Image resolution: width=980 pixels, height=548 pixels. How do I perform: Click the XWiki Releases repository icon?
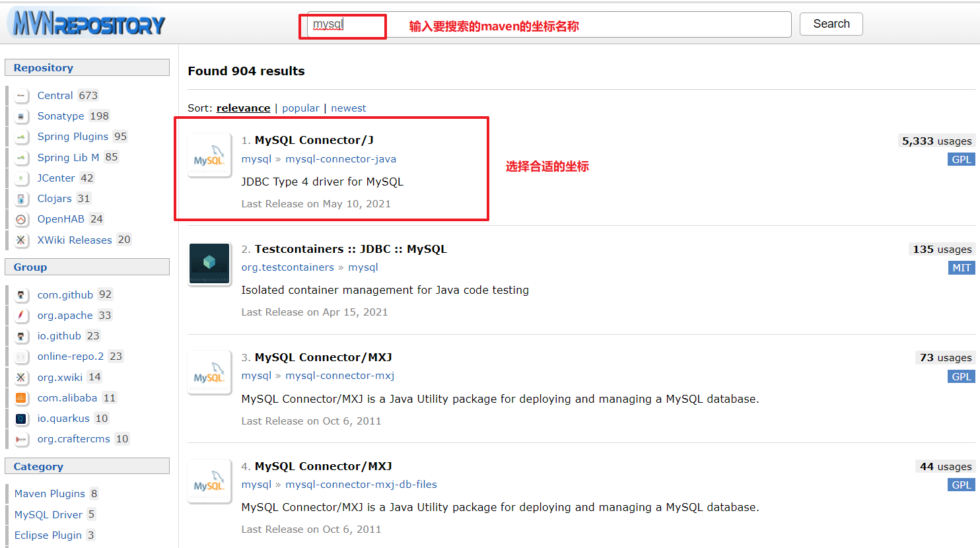[x=21, y=240]
